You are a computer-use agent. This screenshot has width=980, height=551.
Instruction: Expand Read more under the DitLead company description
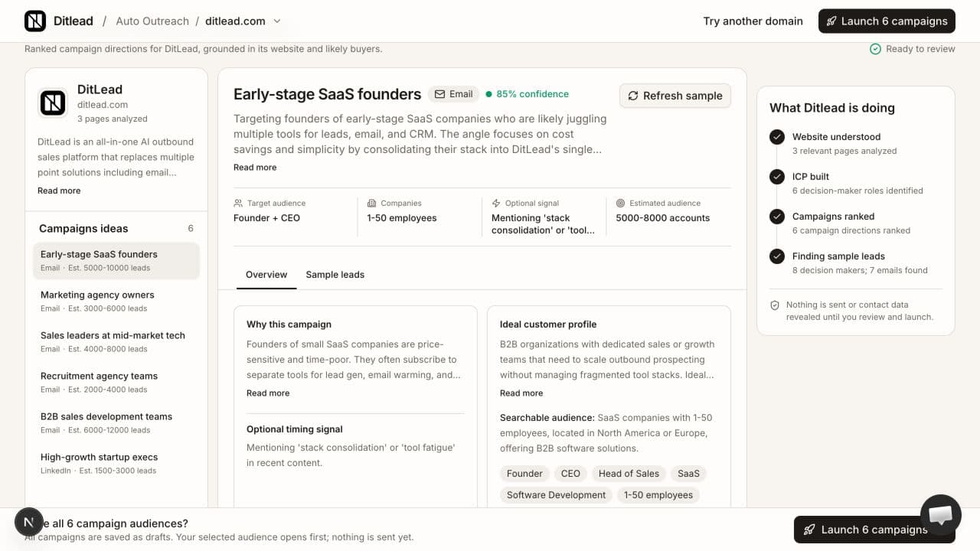[59, 191]
